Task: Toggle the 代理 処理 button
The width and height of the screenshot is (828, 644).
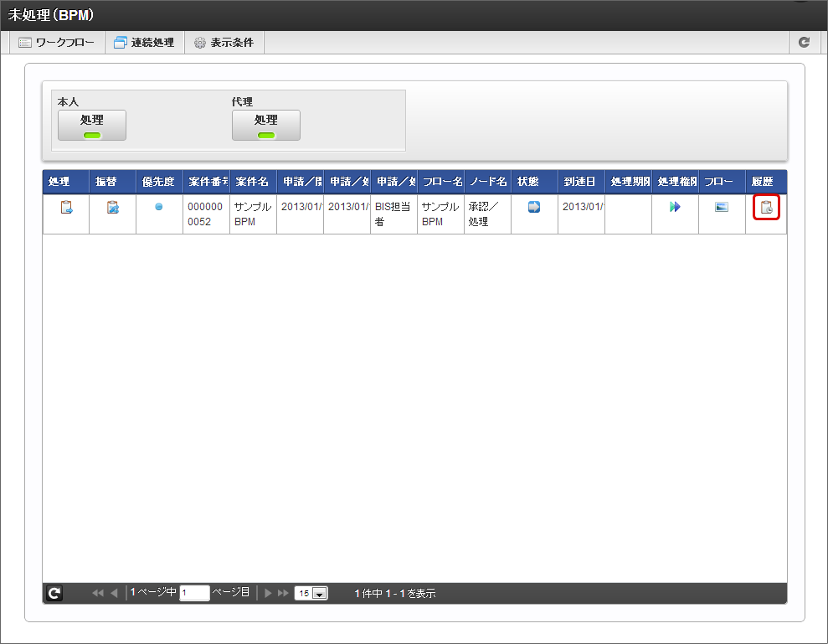Action: pos(266,125)
